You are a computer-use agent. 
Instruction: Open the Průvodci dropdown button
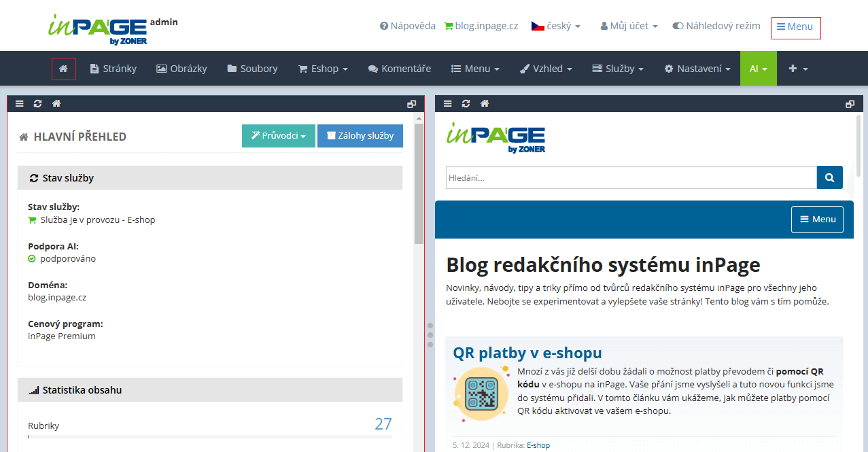[279, 136]
